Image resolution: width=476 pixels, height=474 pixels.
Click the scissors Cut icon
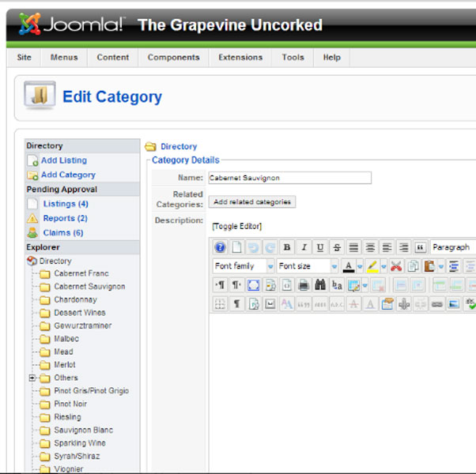point(396,266)
